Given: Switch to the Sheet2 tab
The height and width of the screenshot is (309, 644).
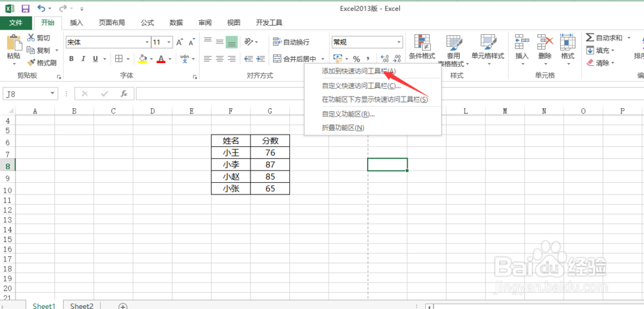Looking at the screenshot, I should click(x=82, y=306).
